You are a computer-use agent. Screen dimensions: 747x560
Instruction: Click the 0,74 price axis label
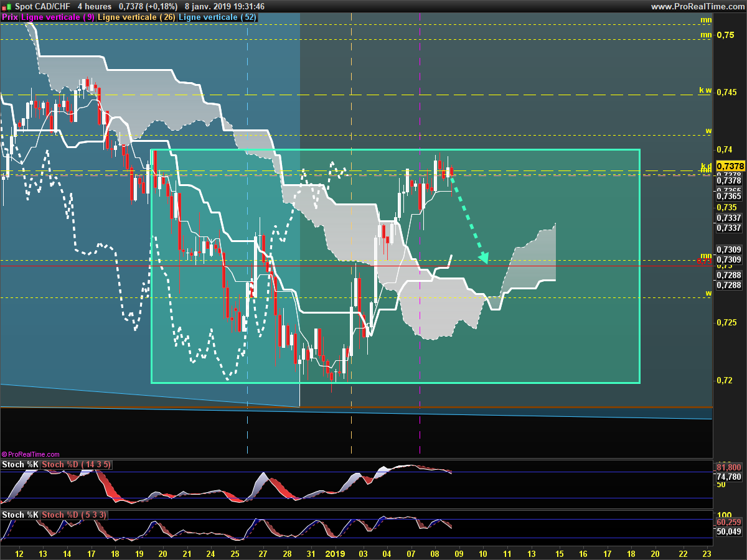[725, 149]
